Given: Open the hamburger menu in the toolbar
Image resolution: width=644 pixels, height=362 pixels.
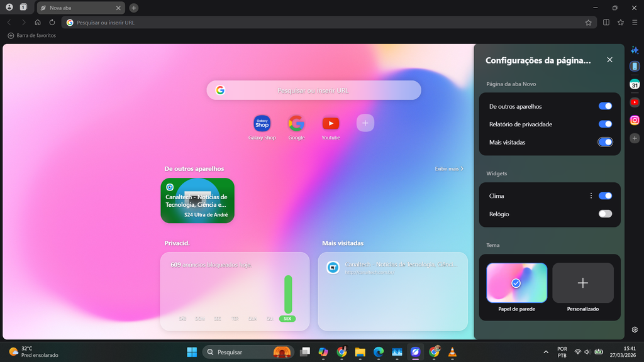Looking at the screenshot, I should [x=635, y=23].
